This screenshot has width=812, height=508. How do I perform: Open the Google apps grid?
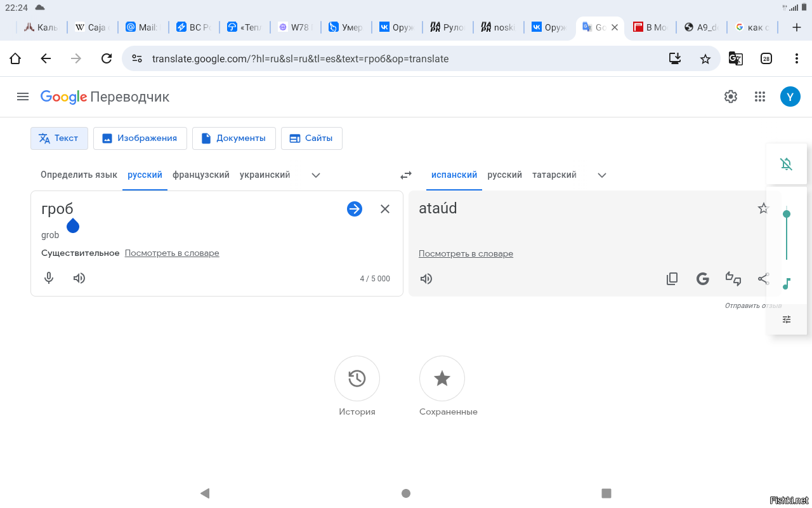click(x=759, y=97)
